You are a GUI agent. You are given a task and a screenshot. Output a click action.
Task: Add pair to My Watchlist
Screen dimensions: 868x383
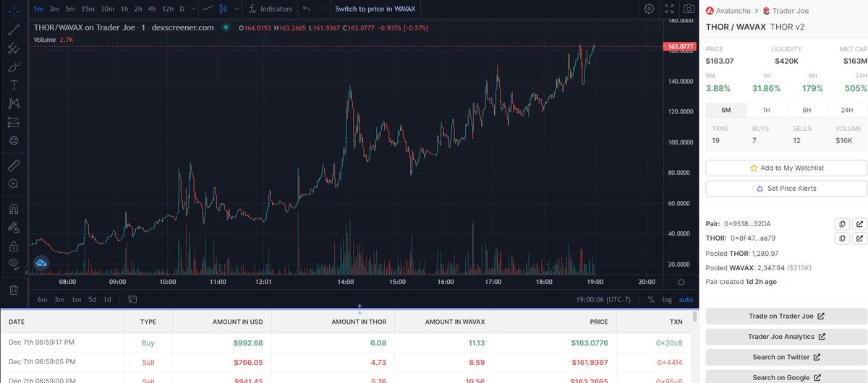(786, 168)
